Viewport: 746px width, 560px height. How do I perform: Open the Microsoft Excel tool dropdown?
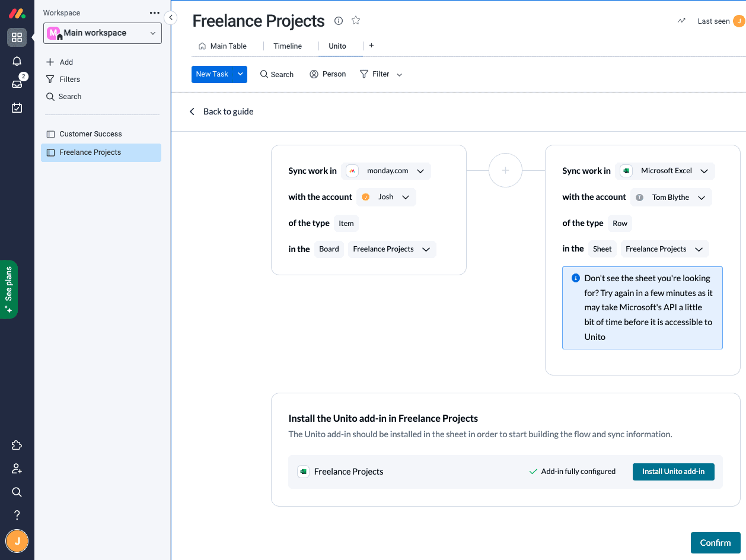(665, 171)
